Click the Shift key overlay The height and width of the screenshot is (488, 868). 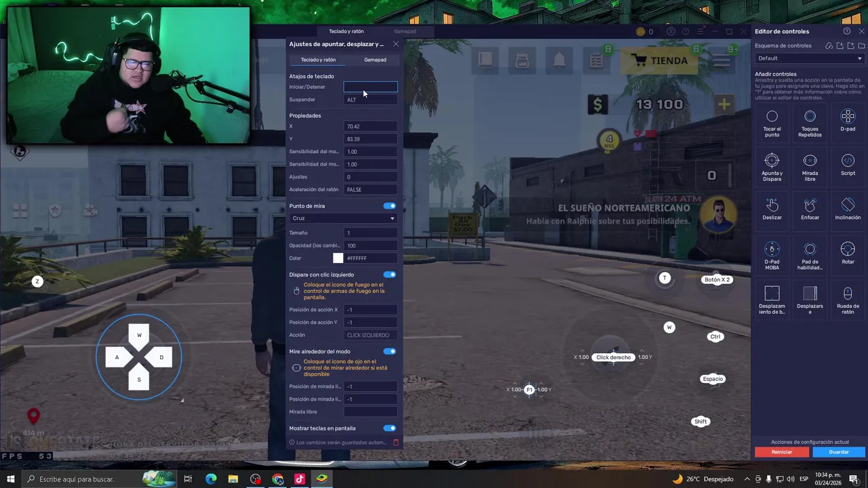(701, 422)
